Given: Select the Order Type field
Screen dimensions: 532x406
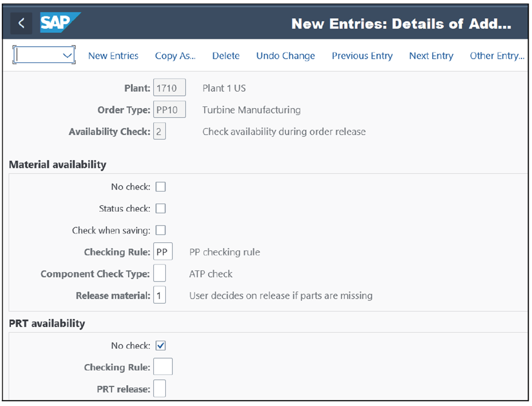Looking at the screenshot, I should click(x=169, y=109).
